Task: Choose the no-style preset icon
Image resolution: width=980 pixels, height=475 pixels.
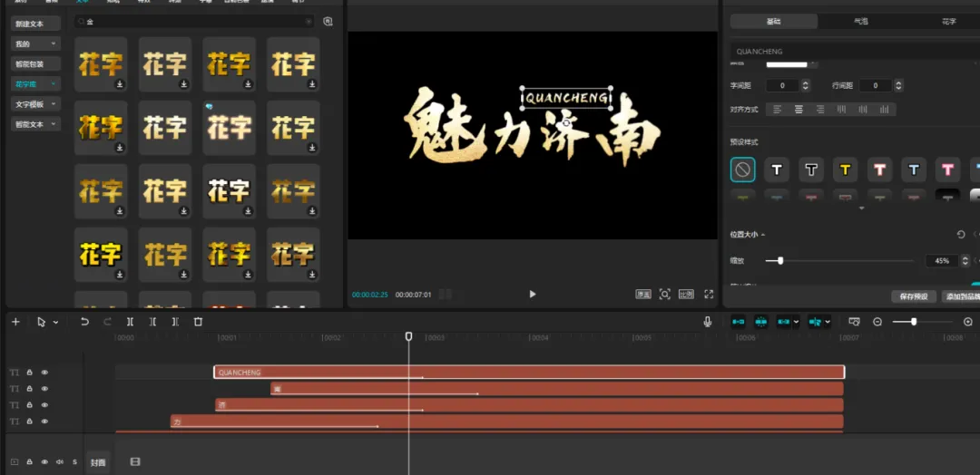Action: click(742, 170)
